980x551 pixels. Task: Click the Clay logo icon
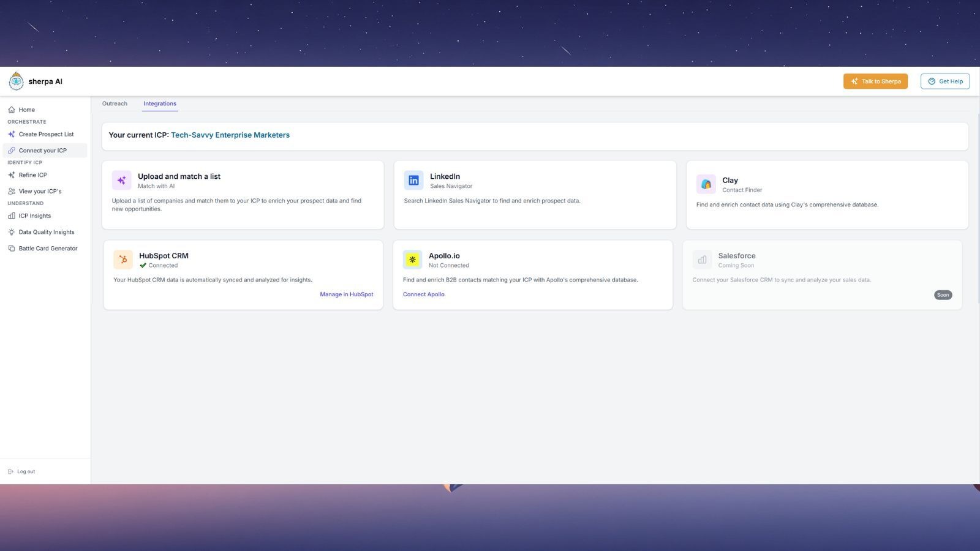[x=706, y=184]
